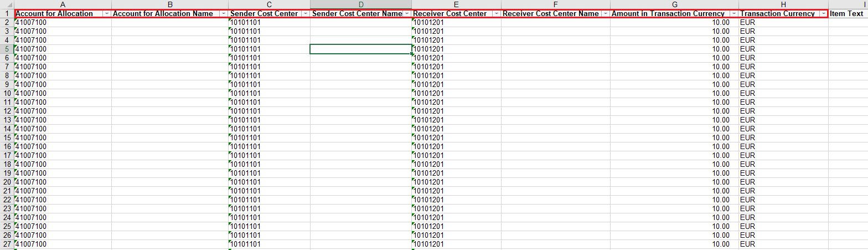
Task: Select entire column G via its header
Action: [674, 4]
